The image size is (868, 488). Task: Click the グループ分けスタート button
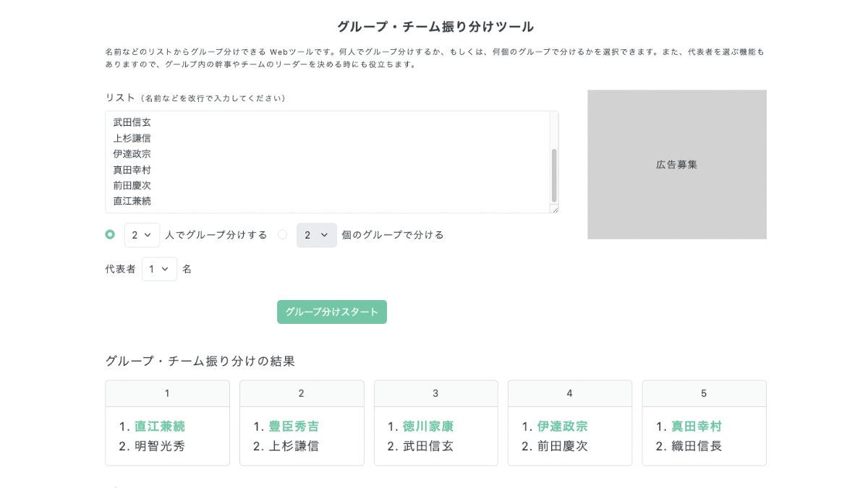coord(331,312)
